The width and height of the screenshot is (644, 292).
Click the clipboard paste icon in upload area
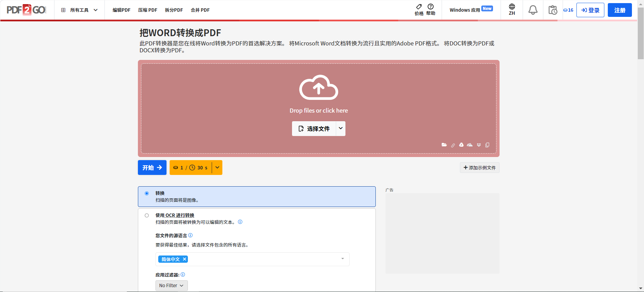[487, 145]
